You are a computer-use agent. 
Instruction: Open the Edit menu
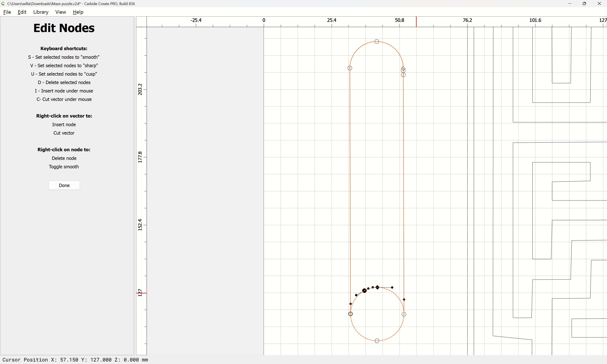22,12
